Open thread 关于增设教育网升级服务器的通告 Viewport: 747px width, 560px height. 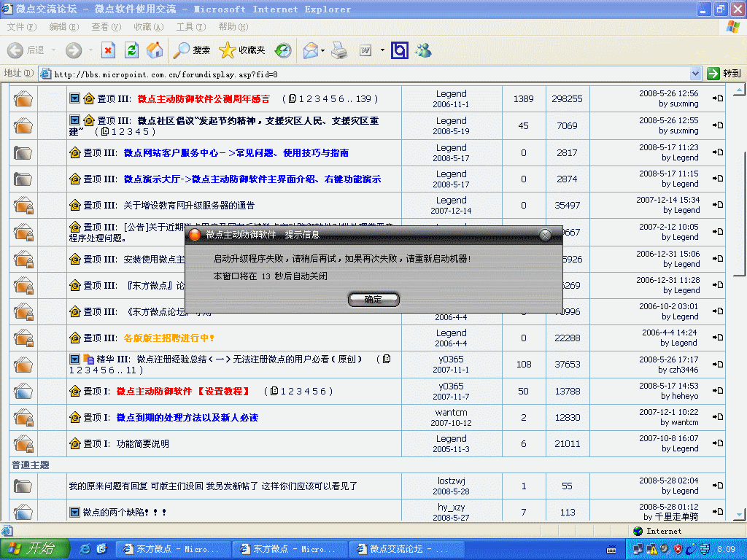coord(189,205)
